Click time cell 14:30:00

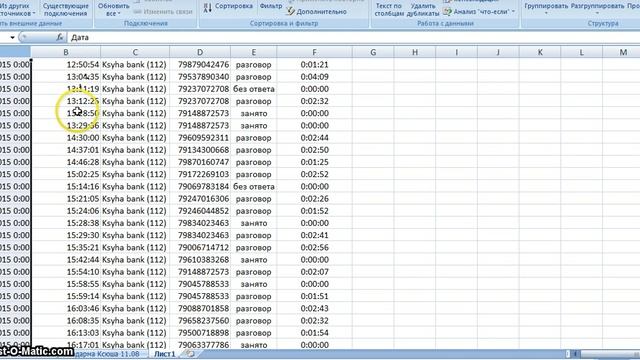tap(66, 138)
